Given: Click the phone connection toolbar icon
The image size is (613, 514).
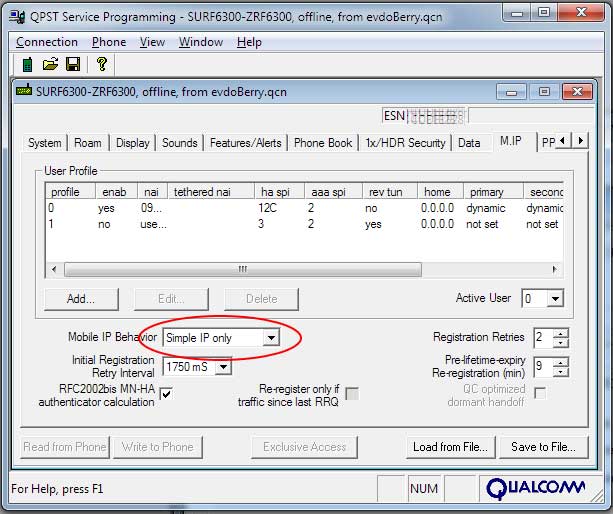Looking at the screenshot, I should point(27,64).
